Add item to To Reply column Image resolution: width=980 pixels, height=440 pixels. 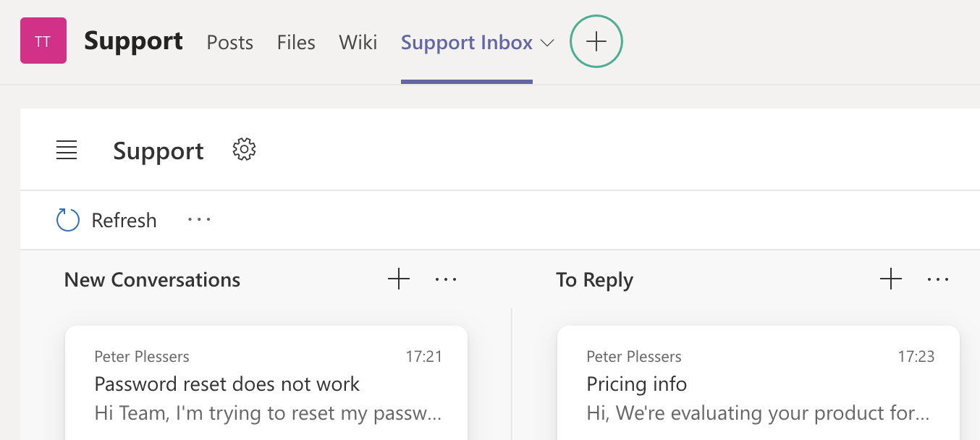tap(890, 279)
